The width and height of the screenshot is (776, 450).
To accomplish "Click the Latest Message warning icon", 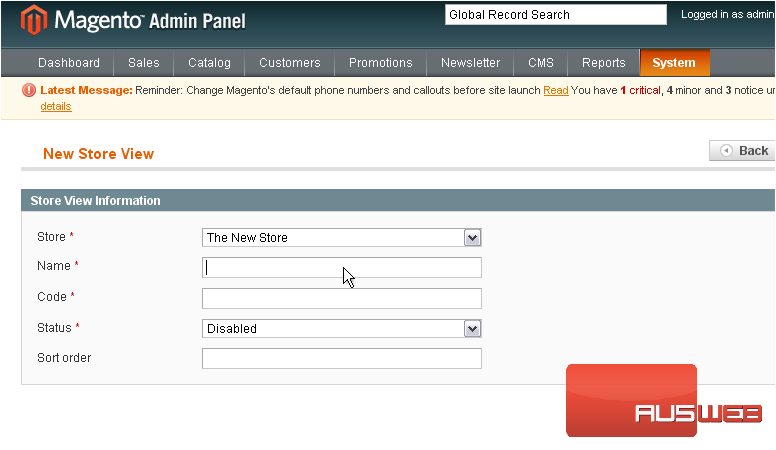I will point(29,90).
